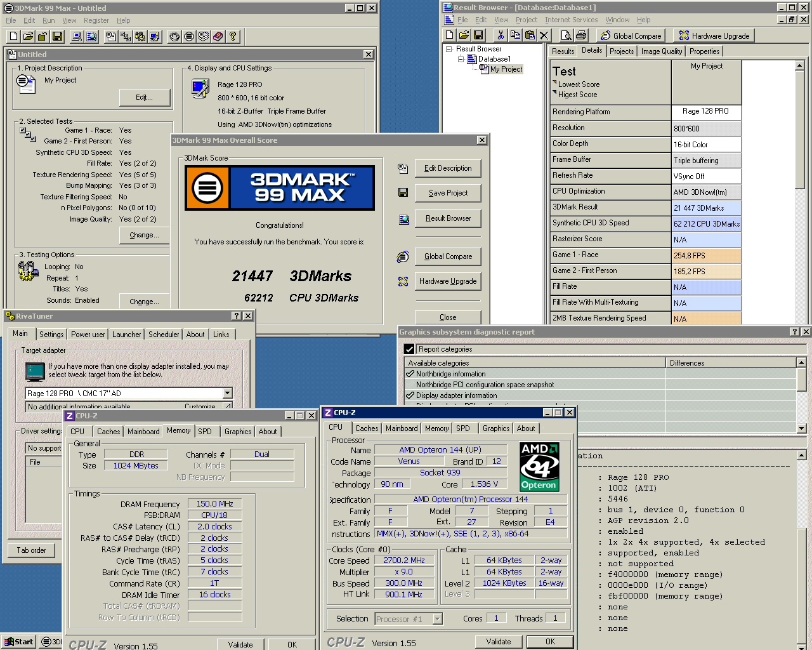Toggle Display adapter information category checkmark
The height and width of the screenshot is (650, 812).
click(410, 395)
